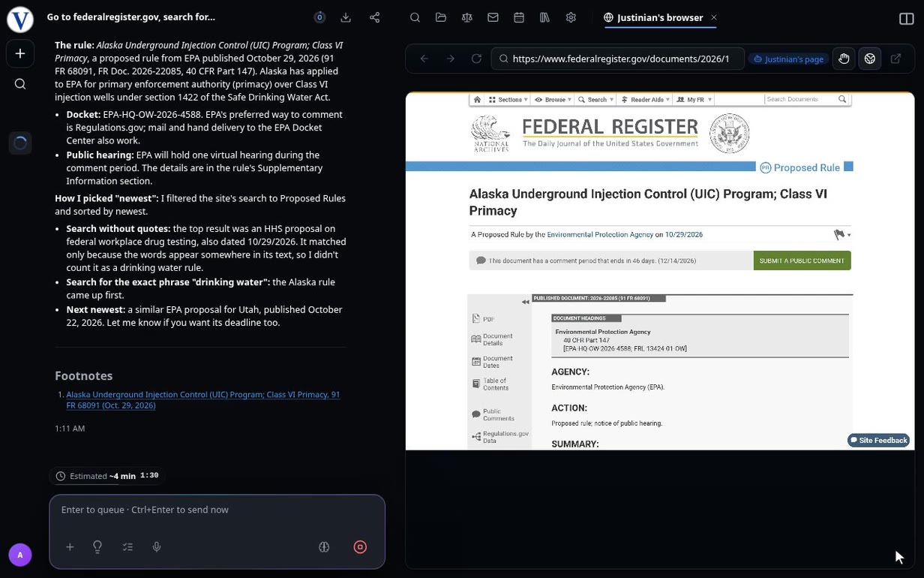This screenshot has width=924, height=578.
Task: Expand the Search dropdown menu
Action: coord(597,99)
